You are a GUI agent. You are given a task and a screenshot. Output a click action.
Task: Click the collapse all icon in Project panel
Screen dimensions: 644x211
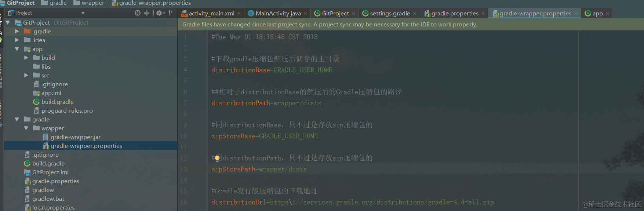(x=147, y=13)
